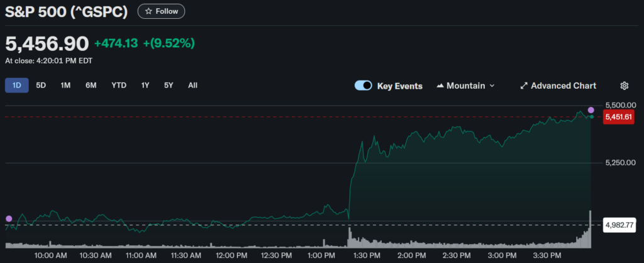Open the Mountain chart type dropdown

coord(465,86)
